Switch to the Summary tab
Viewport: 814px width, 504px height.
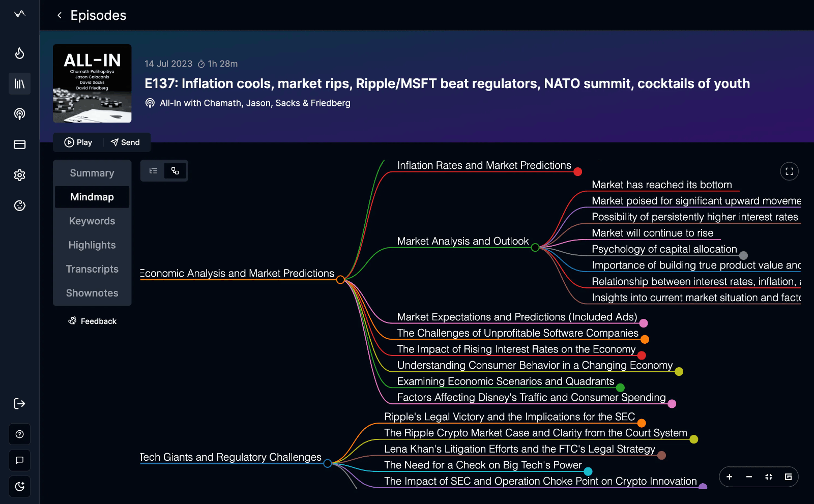[92, 173]
